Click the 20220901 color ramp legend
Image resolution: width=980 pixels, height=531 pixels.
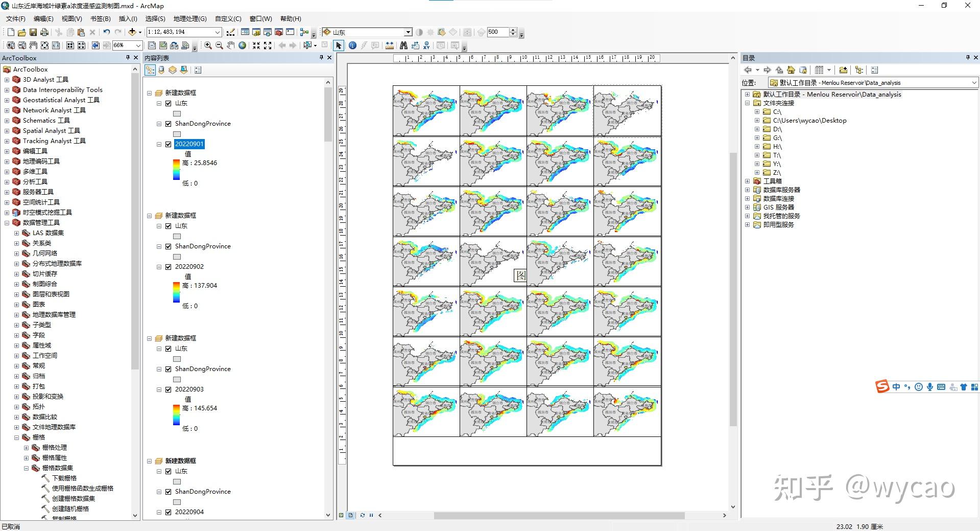176,170
